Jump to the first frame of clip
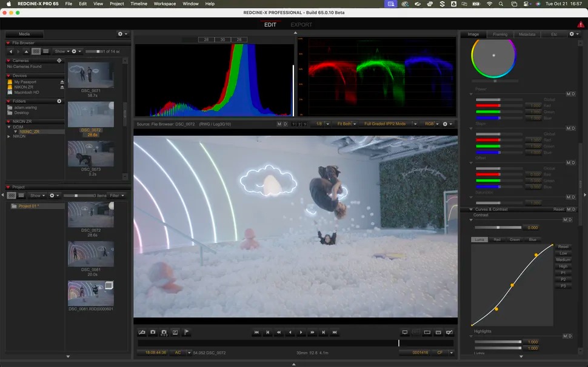The width and height of the screenshot is (588, 367). (256, 332)
